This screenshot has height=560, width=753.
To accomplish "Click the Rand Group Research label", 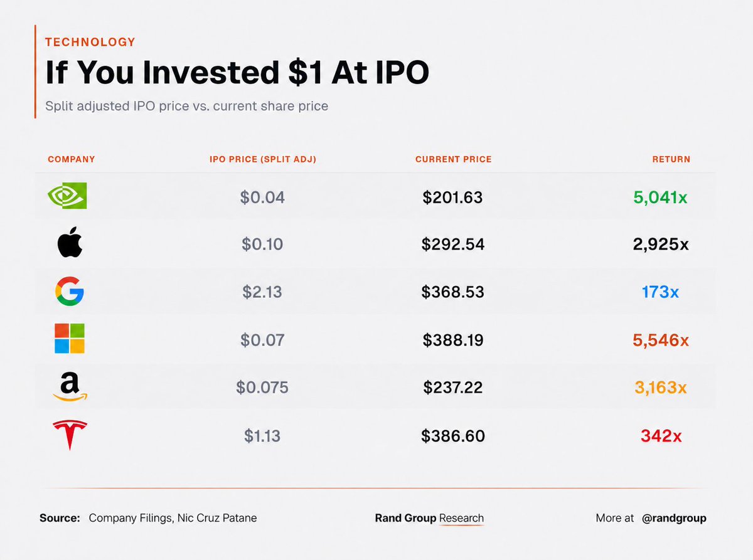I will (x=429, y=518).
